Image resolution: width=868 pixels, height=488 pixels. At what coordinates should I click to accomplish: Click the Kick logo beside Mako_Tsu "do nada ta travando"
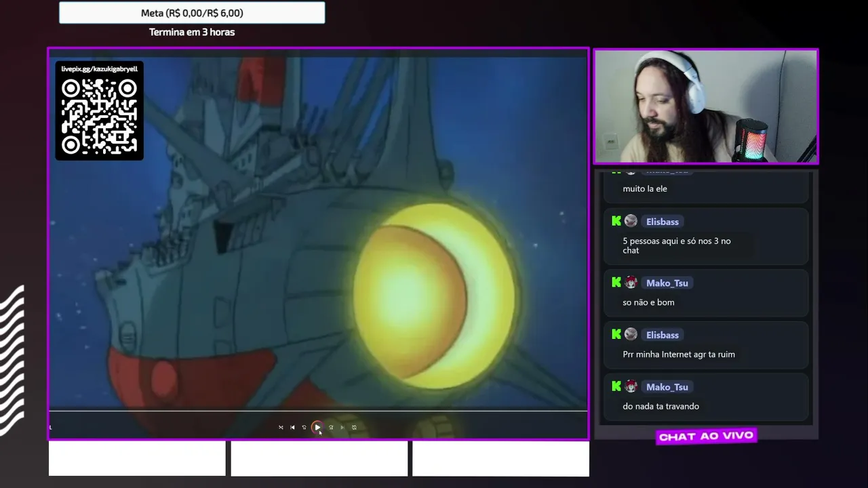click(616, 386)
